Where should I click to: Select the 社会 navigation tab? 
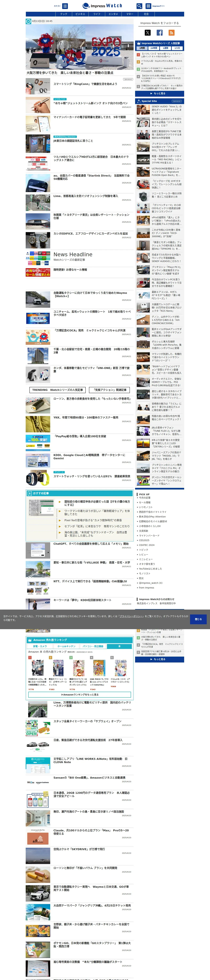(146, 14)
